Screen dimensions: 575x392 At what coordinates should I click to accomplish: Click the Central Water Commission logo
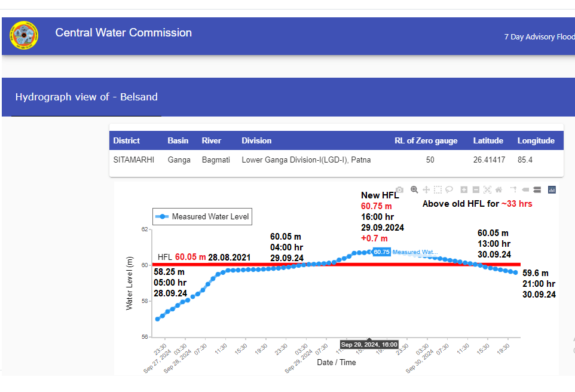24,36
